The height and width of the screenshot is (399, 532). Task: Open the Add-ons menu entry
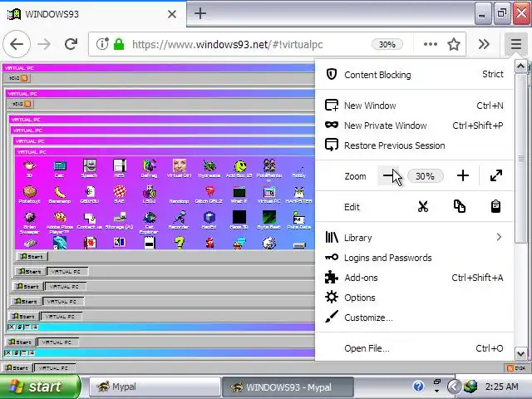[x=414, y=278]
